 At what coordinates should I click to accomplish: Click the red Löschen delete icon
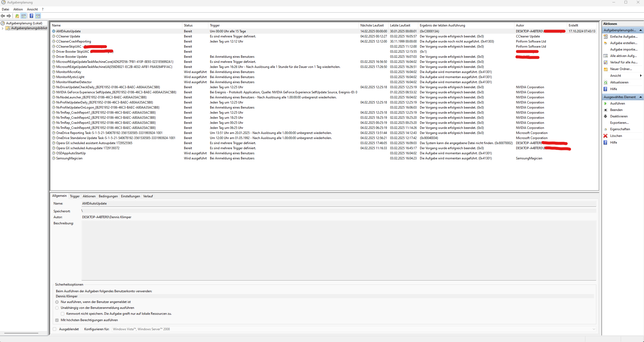pyautogui.click(x=605, y=136)
